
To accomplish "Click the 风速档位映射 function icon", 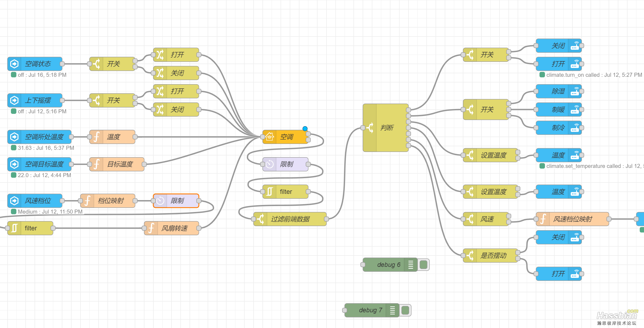I will [x=543, y=219].
